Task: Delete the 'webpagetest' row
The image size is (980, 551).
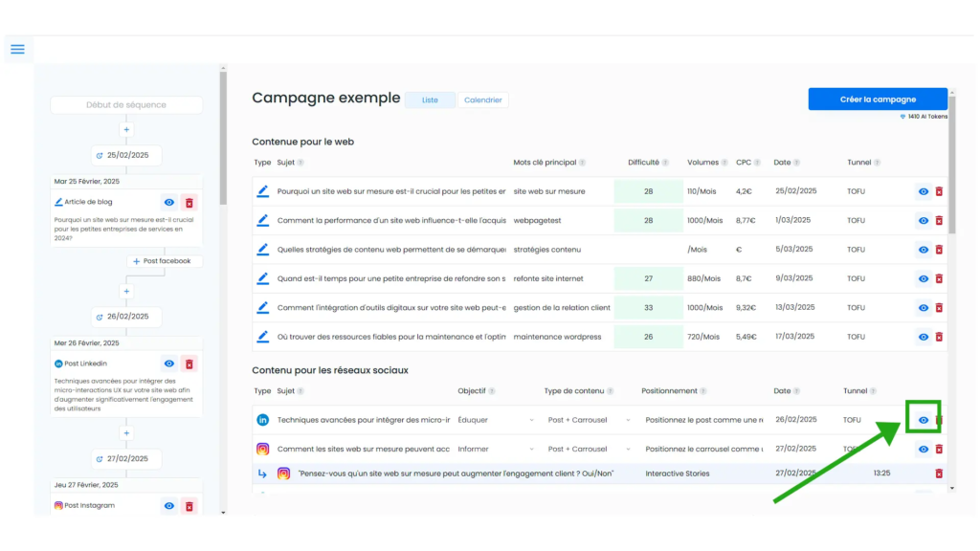Action: click(x=939, y=221)
